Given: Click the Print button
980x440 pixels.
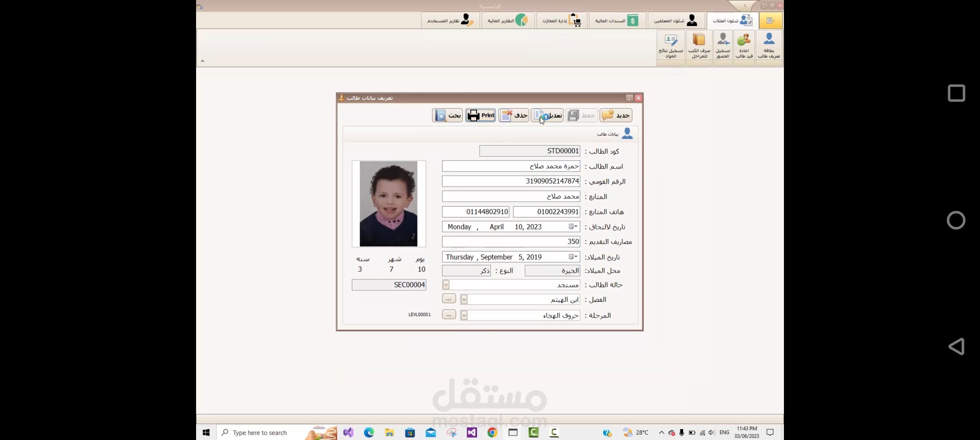Looking at the screenshot, I should coord(481,115).
